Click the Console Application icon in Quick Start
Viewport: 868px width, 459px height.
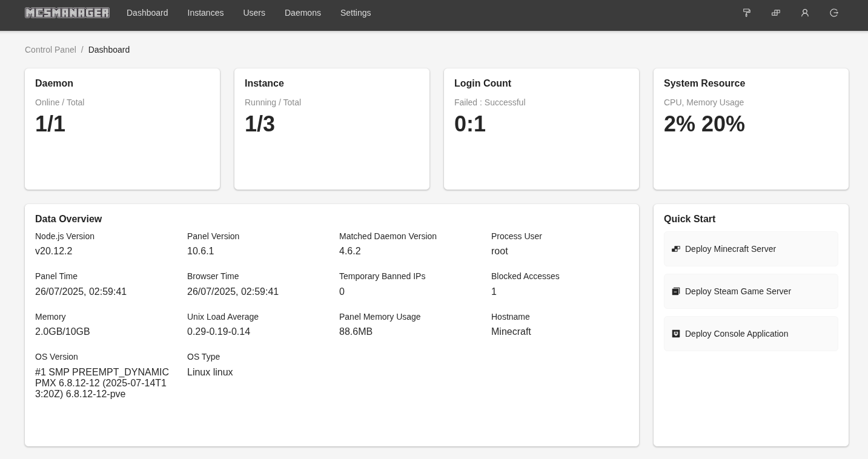[676, 334]
